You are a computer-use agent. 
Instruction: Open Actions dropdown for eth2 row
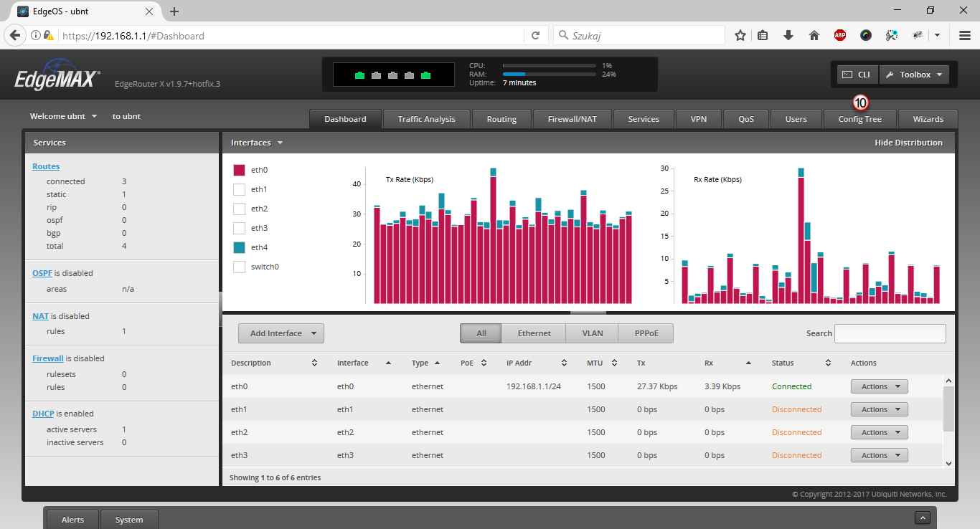point(880,432)
